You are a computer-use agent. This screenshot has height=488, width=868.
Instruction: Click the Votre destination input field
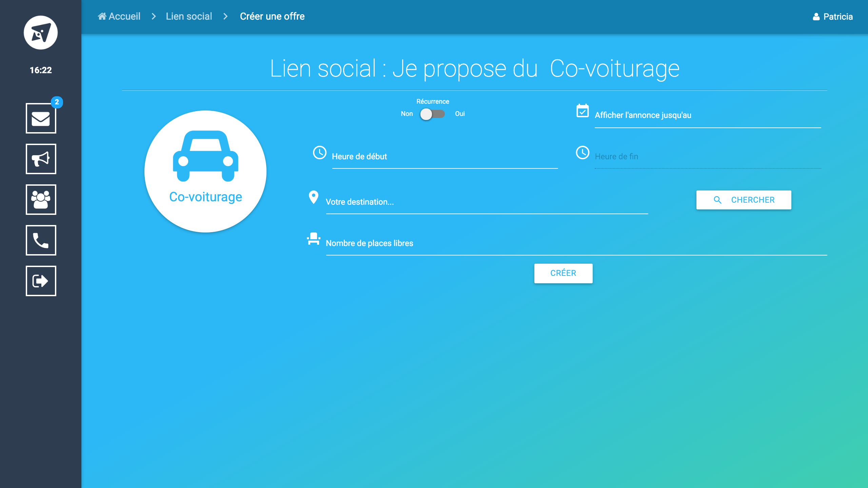click(487, 203)
